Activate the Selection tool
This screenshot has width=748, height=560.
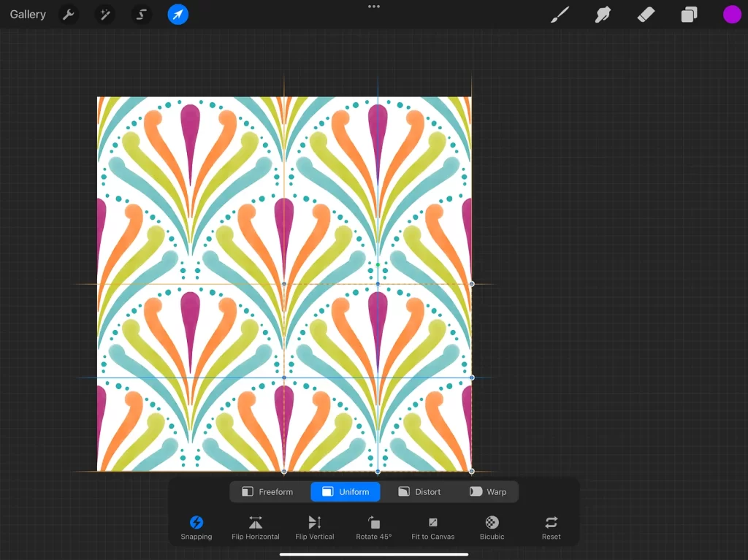pos(141,15)
